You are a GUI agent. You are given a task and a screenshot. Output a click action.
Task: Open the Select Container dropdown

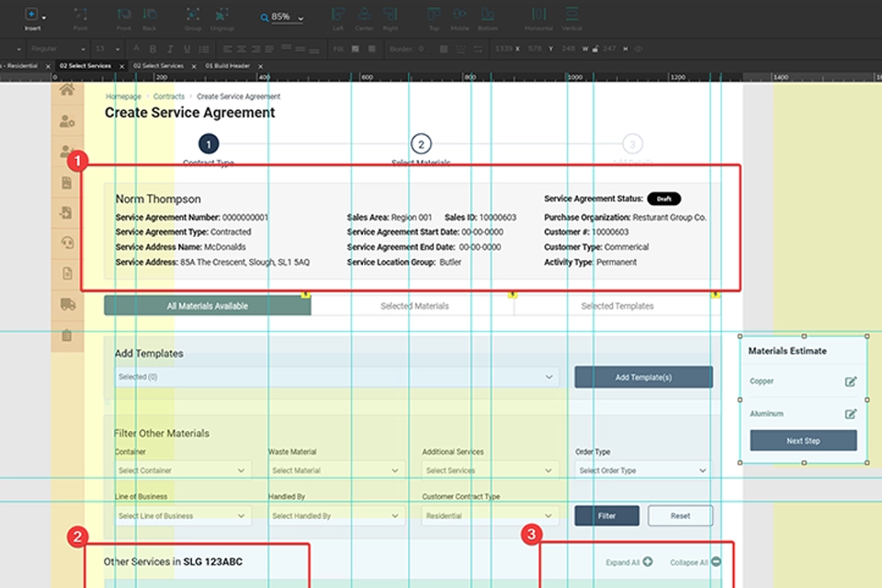tap(183, 470)
